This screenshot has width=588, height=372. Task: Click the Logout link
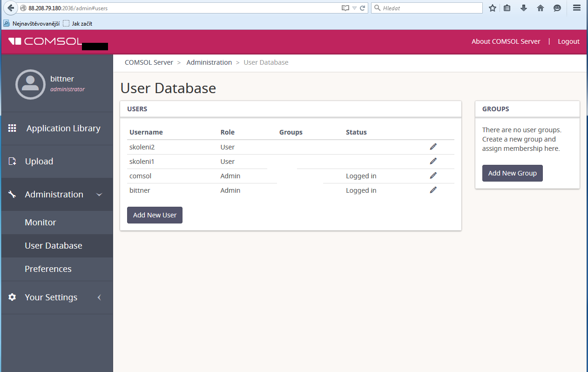[x=568, y=41]
